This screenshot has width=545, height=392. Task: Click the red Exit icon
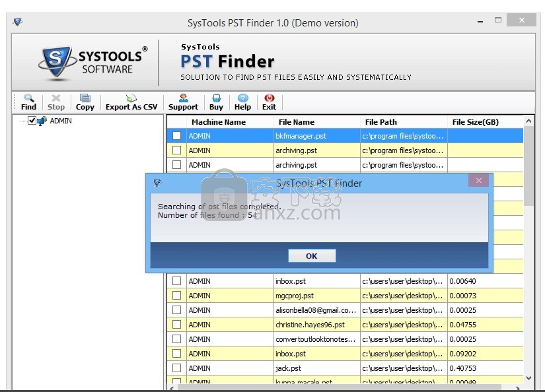pos(270,102)
